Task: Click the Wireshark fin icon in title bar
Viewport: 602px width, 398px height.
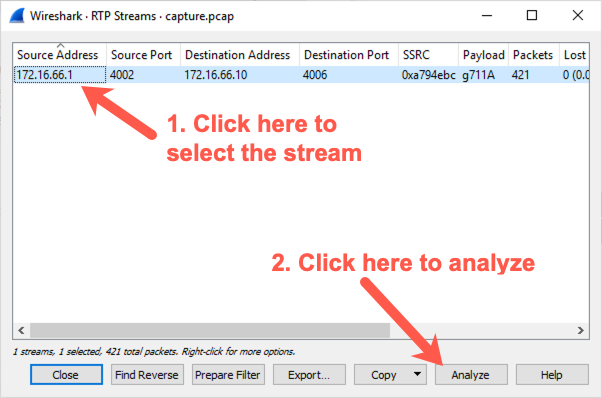Action: point(17,16)
